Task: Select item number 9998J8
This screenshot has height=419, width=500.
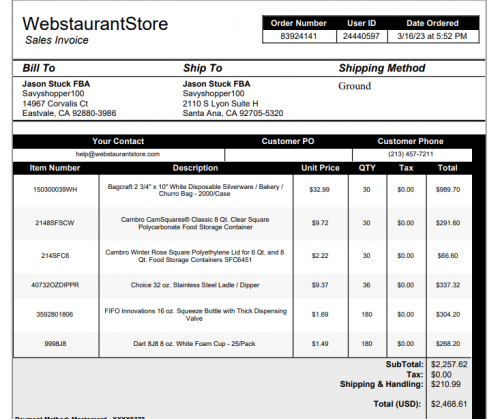Action: (x=55, y=344)
